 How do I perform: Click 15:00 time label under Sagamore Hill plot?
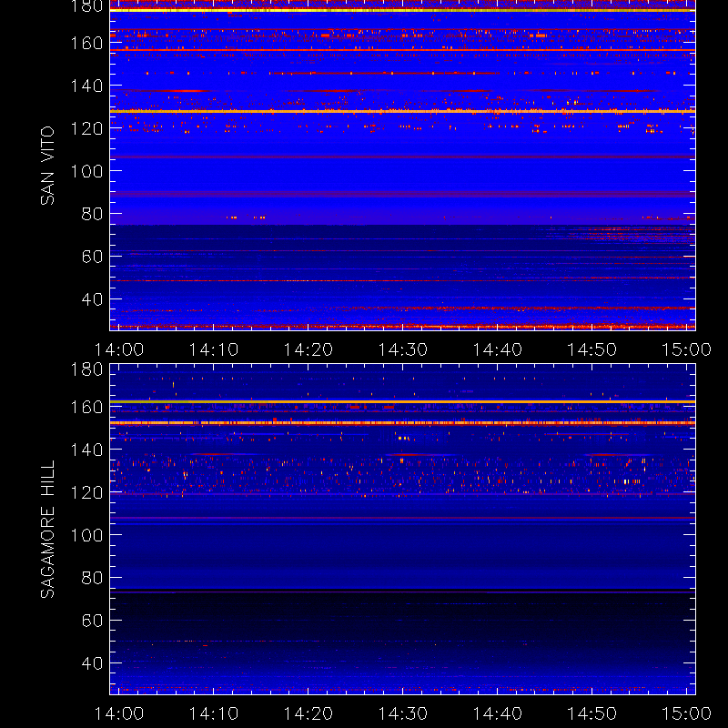click(686, 713)
